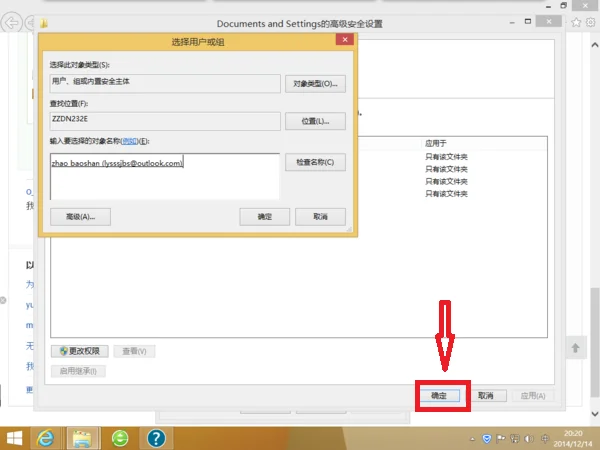Viewport: 600px width, 450px height.
Task: Click Object Types (O) button
Action: [x=315, y=83]
